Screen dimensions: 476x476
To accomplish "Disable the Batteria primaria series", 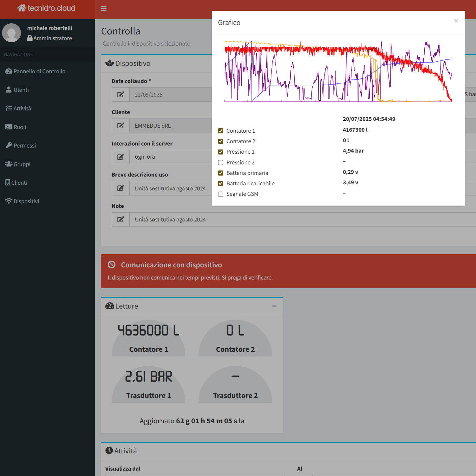I will click(221, 173).
